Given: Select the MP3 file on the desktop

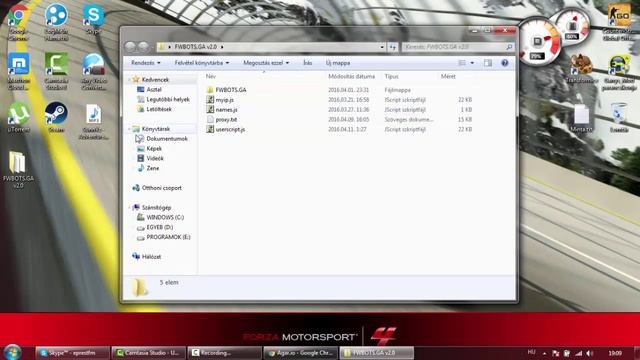Looking at the screenshot, I should [93, 122].
